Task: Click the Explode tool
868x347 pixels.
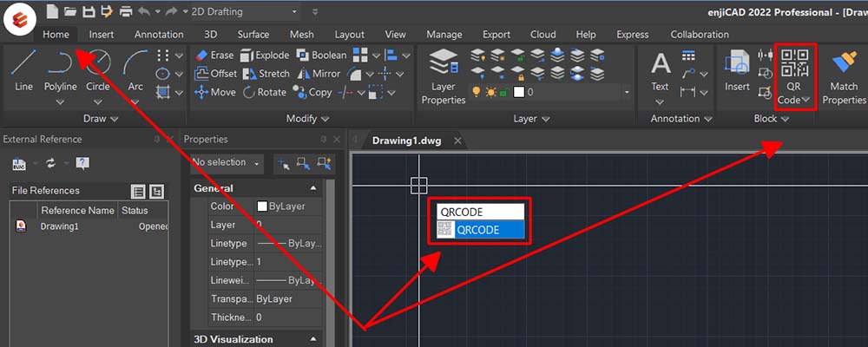Action: (265, 56)
